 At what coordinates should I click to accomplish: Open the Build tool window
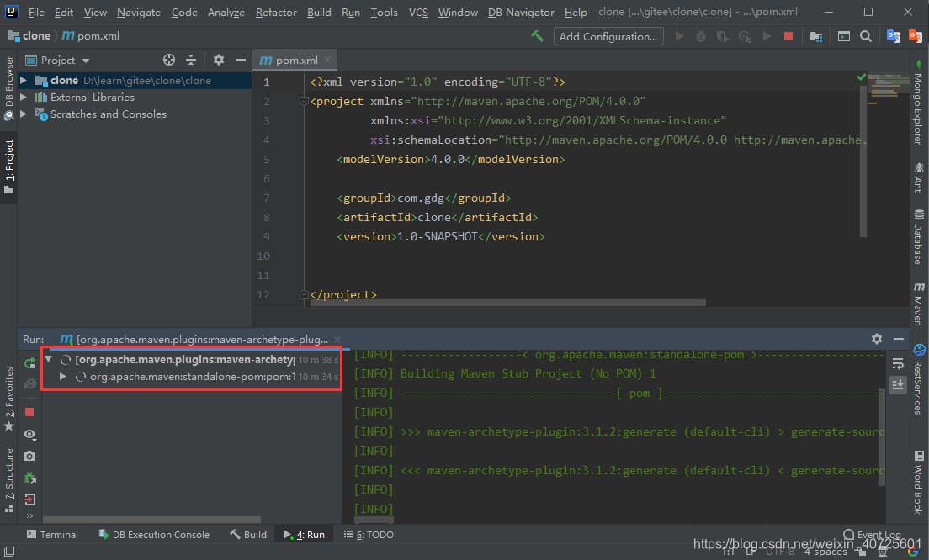(248, 535)
